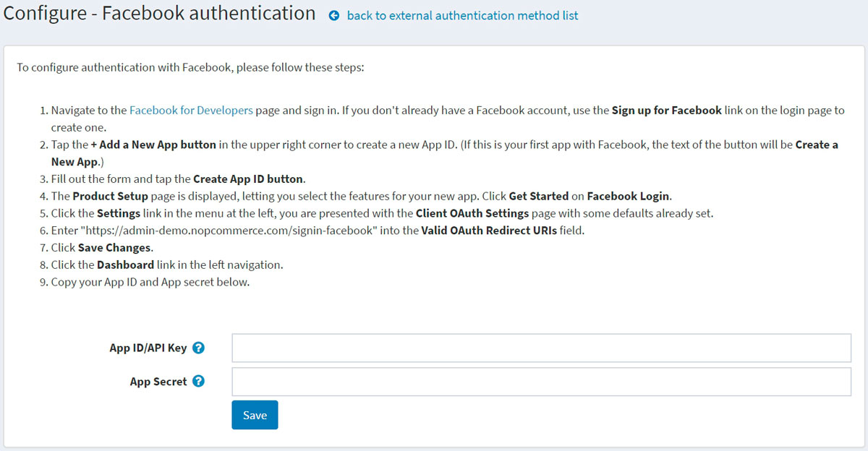Focus the App Secret input field
The height and width of the screenshot is (451, 868).
point(541,382)
